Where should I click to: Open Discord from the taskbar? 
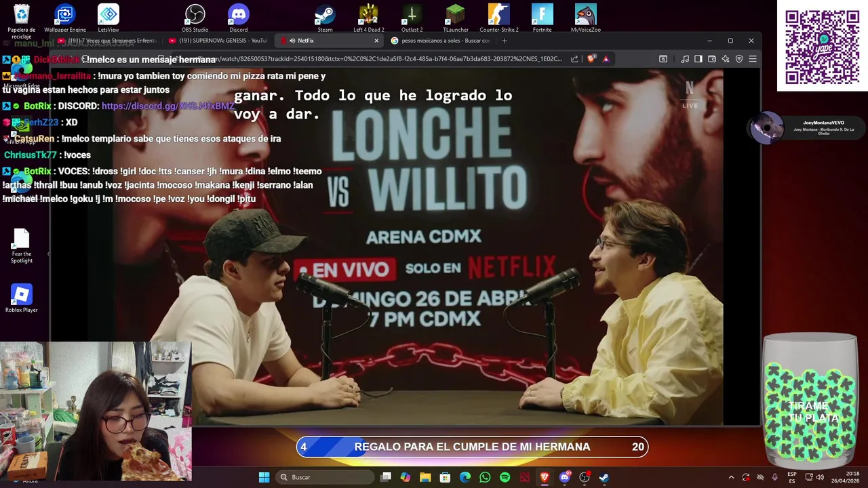tap(564, 477)
